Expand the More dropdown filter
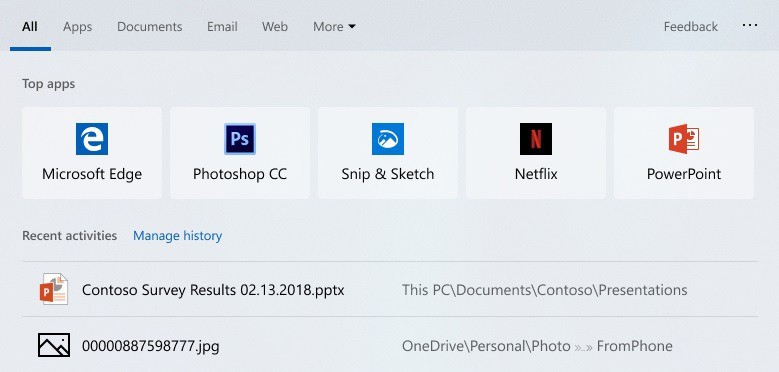779x372 pixels. coord(334,26)
